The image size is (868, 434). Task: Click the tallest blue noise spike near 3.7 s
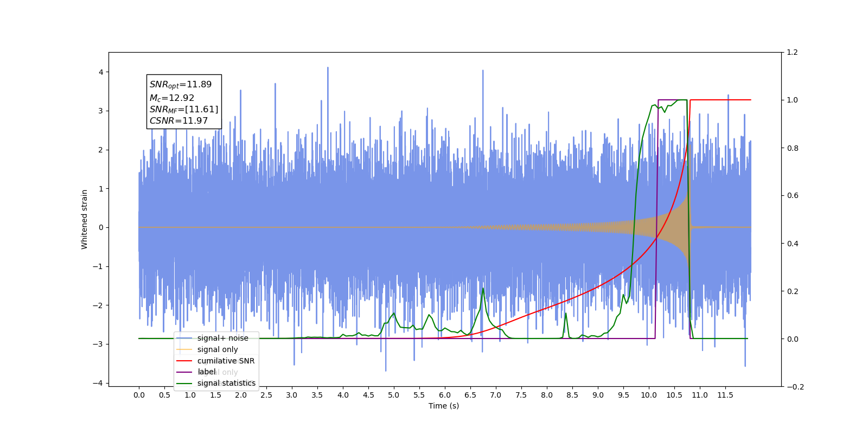click(328, 68)
